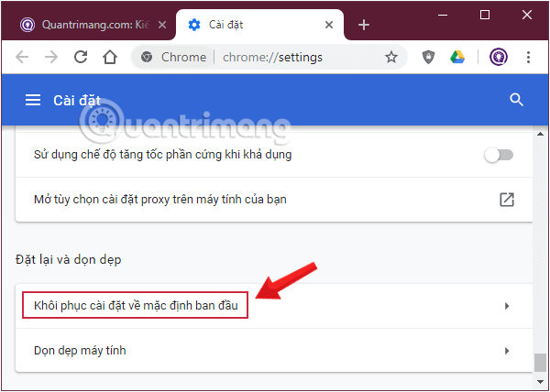Select the Cài đặt tab
Screen dimensions: 550x392
259,25
